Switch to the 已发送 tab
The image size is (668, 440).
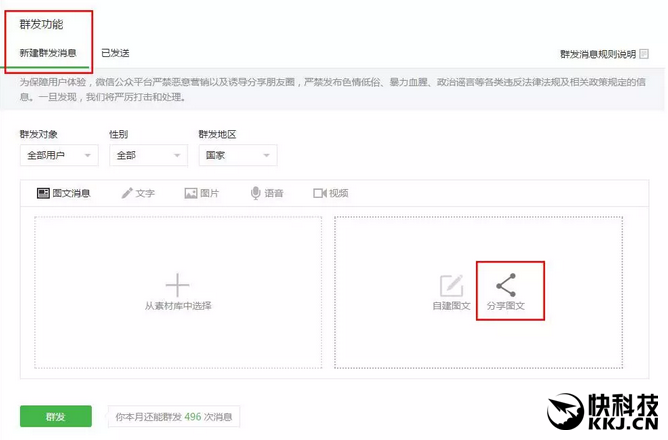115,53
